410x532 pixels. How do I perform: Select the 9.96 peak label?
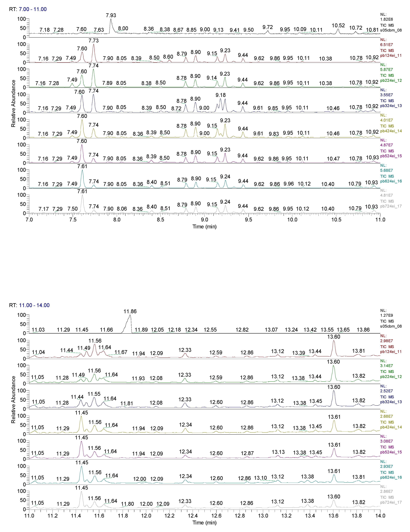(289, 184)
